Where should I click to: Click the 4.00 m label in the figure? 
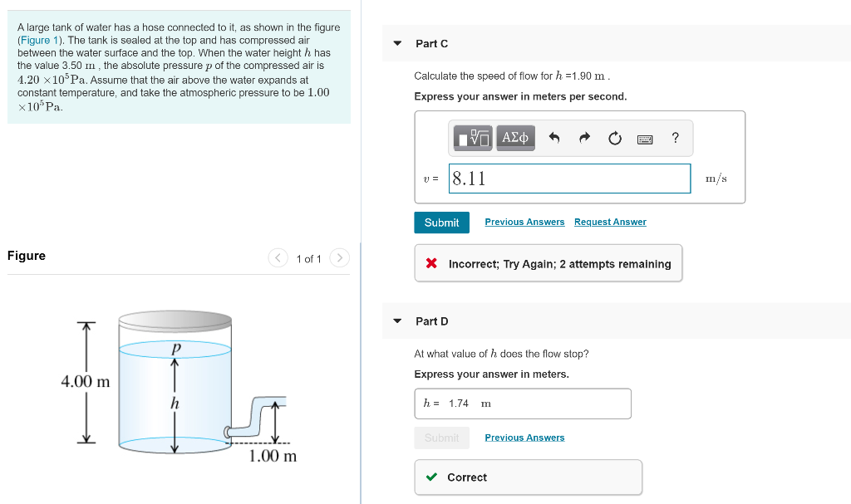pyautogui.click(x=86, y=381)
